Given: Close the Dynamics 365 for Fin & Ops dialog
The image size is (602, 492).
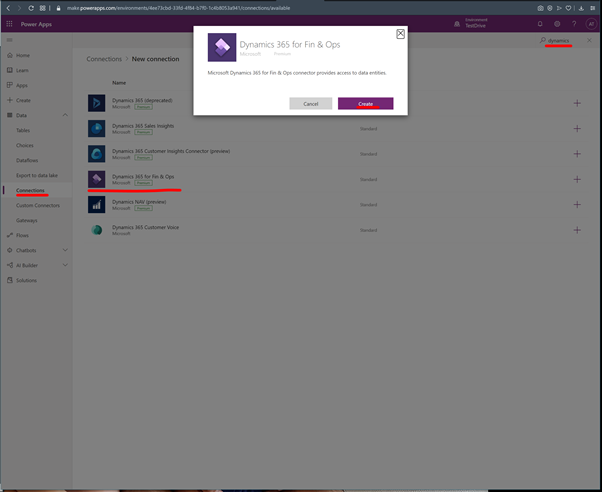Looking at the screenshot, I should point(400,34).
